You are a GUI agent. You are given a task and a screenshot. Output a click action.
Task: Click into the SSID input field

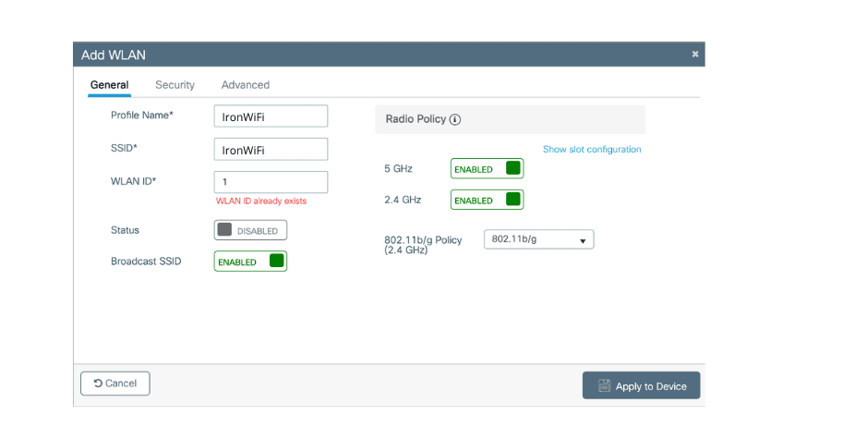click(x=271, y=150)
